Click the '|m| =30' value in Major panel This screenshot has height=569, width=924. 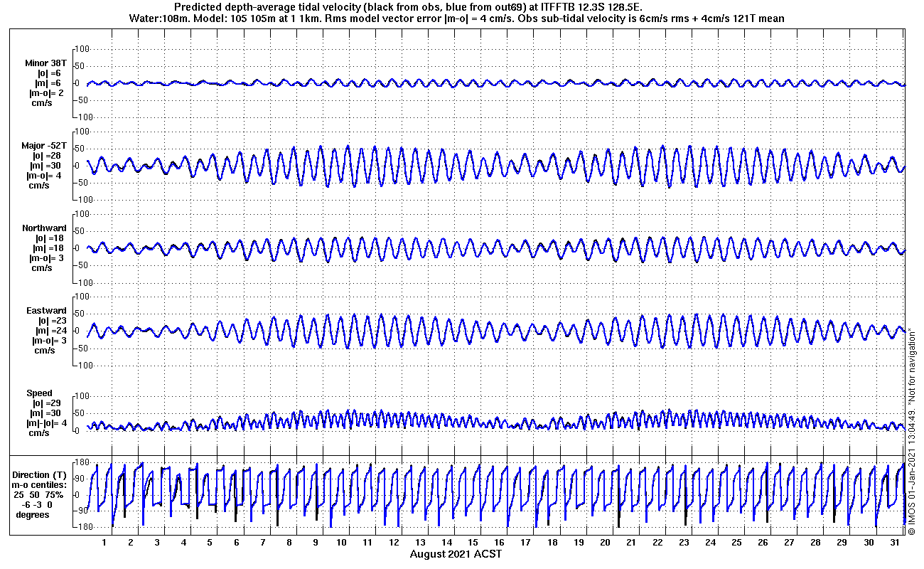47,166
